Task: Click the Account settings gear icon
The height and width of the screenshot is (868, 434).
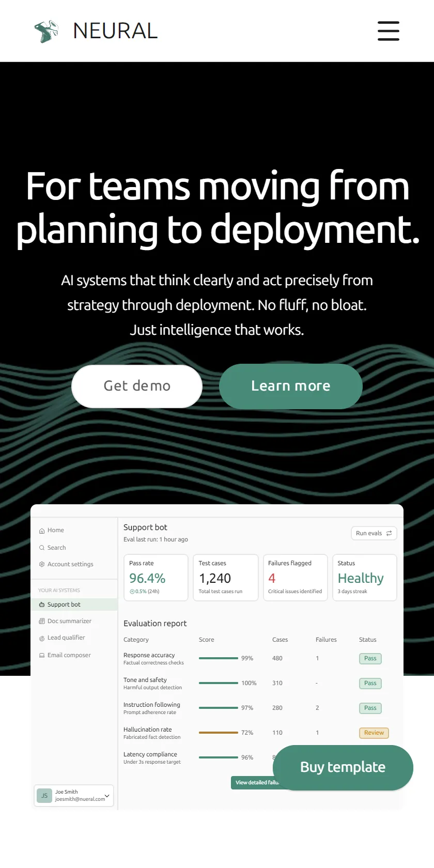Action: click(x=42, y=564)
